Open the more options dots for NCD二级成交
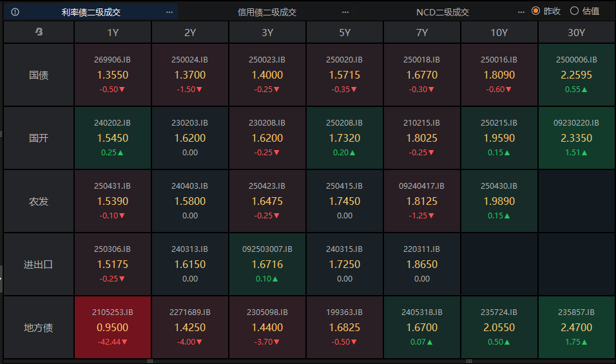The image size is (616, 364). tap(521, 12)
